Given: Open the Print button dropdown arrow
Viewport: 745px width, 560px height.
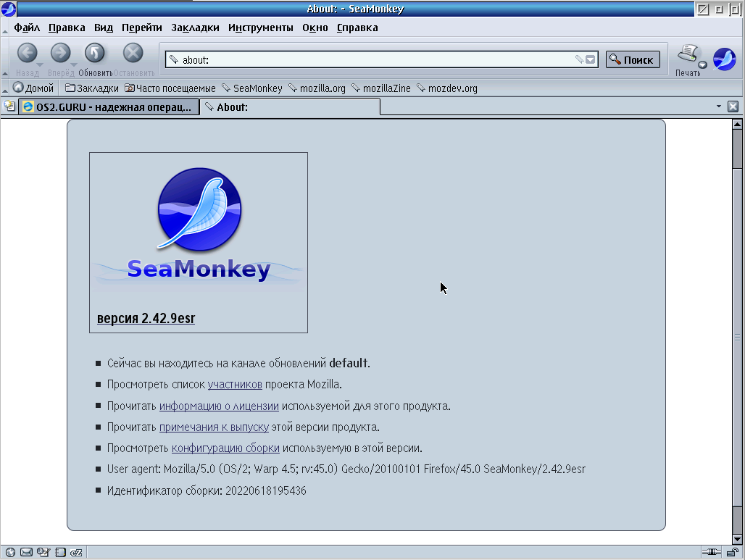Looking at the screenshot, I should [702, 64].
